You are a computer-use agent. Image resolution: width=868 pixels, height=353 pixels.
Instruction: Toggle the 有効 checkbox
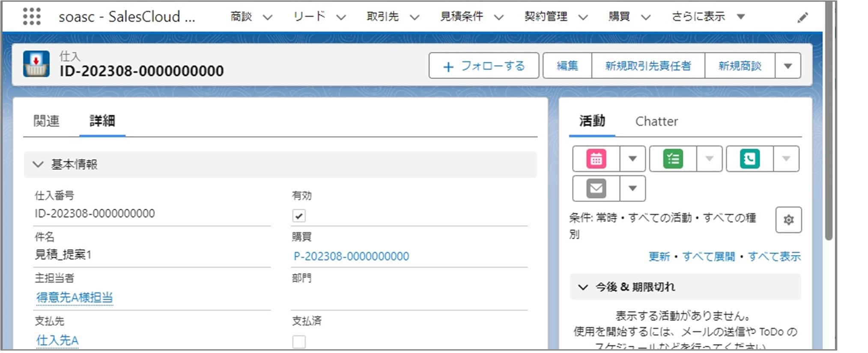tap(299, 216)
